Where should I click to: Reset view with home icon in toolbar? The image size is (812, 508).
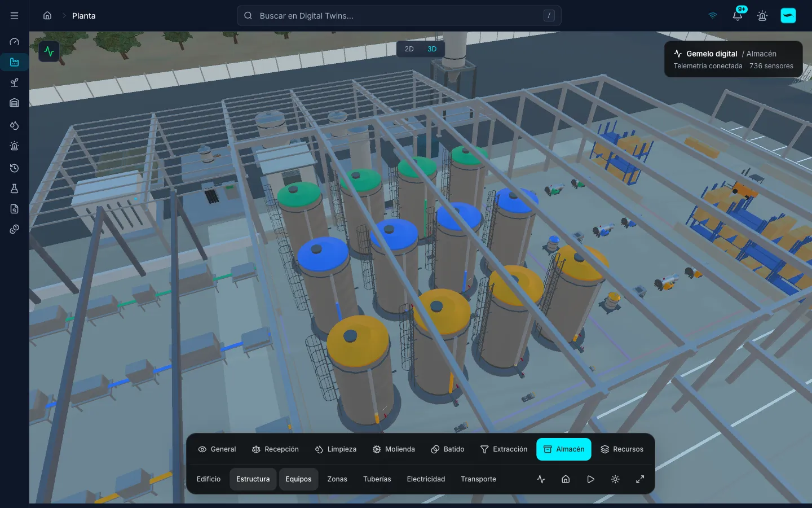pos(566,479)
